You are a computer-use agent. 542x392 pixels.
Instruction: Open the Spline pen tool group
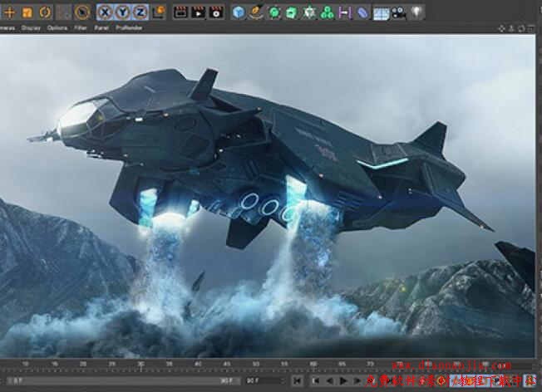[x=256, y=12]
